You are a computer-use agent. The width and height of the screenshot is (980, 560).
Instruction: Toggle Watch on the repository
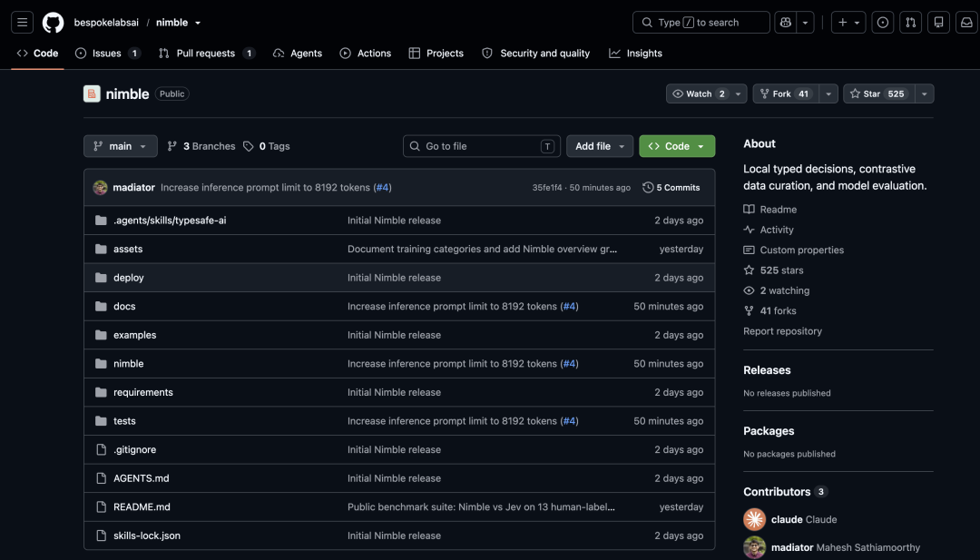point(698,93)
